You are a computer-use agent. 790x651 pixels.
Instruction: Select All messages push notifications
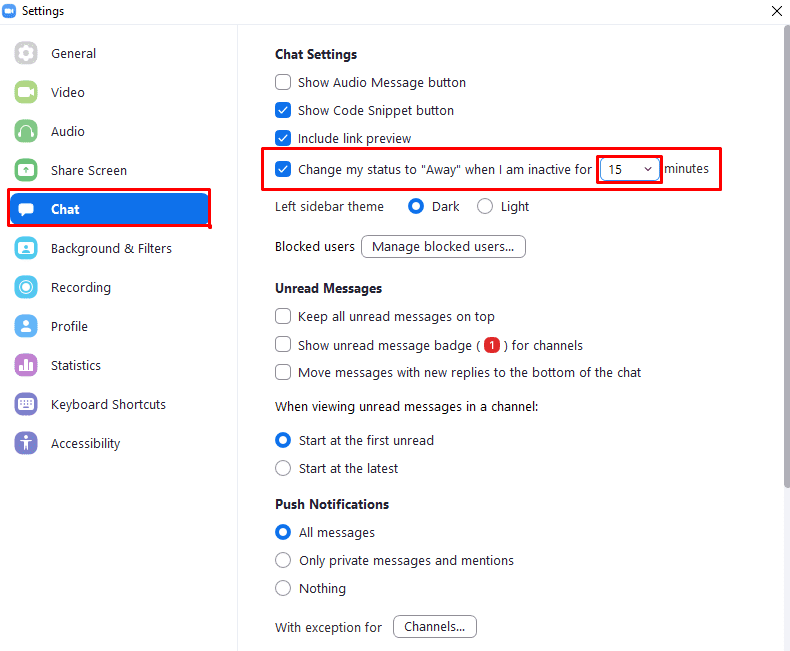coord(283,532)
